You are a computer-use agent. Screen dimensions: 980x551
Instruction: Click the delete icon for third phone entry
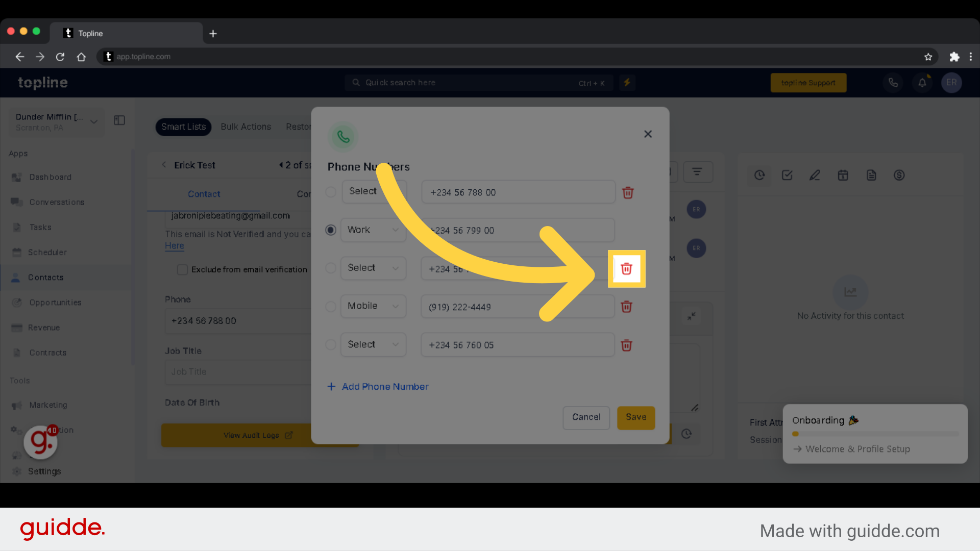626,268
